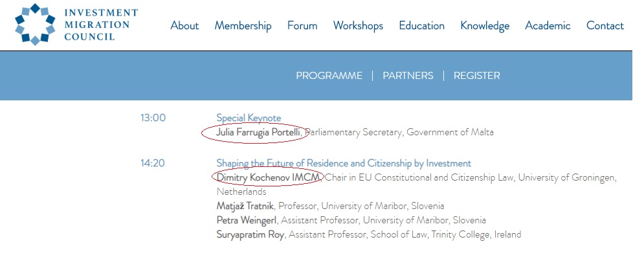Click the Investment Migration Council logo icon
This screenshot has width=644, height=257.
[x=35, y=25]
